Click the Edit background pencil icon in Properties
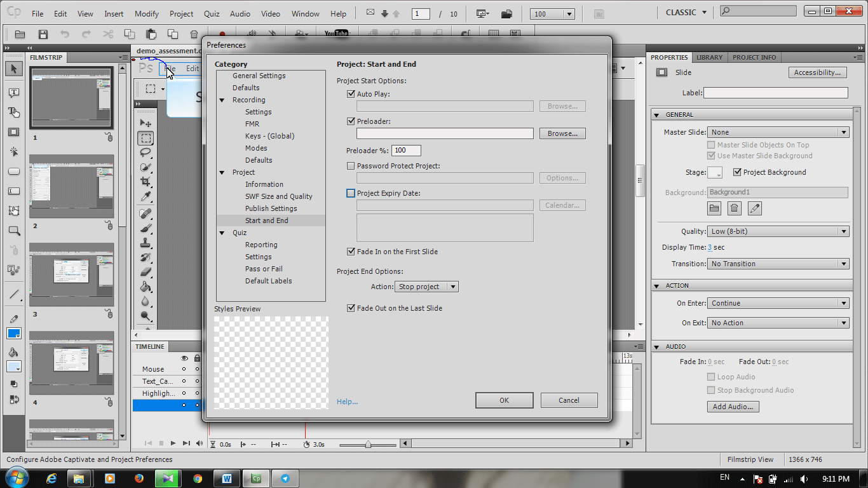The image size is (868, 488). coord(754,208)
